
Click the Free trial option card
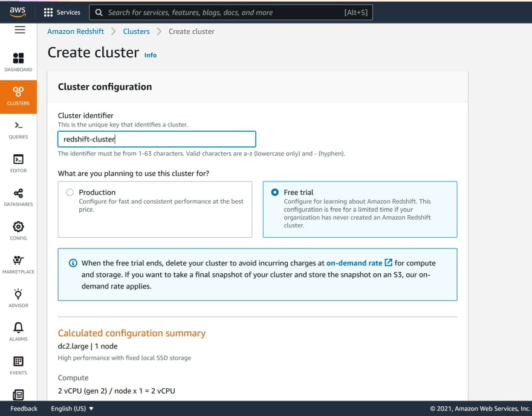coord(360,209)
